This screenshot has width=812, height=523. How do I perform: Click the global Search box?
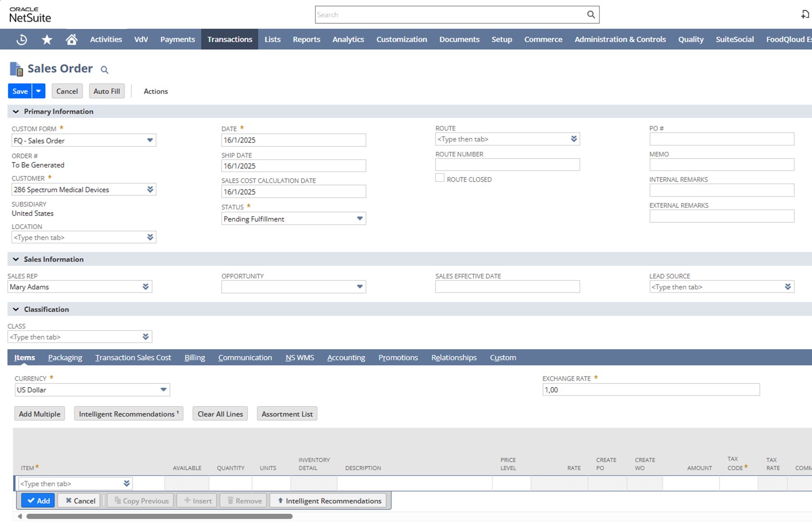point(457,15)
